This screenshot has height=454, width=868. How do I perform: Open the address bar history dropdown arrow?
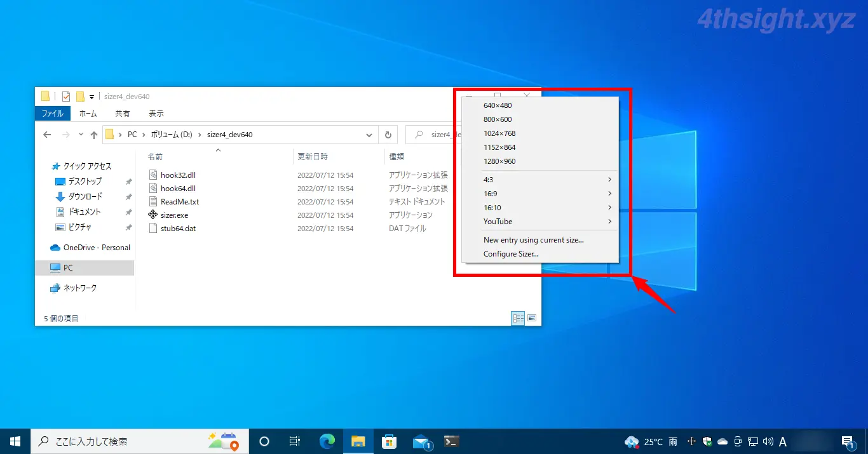pos(369,134)
